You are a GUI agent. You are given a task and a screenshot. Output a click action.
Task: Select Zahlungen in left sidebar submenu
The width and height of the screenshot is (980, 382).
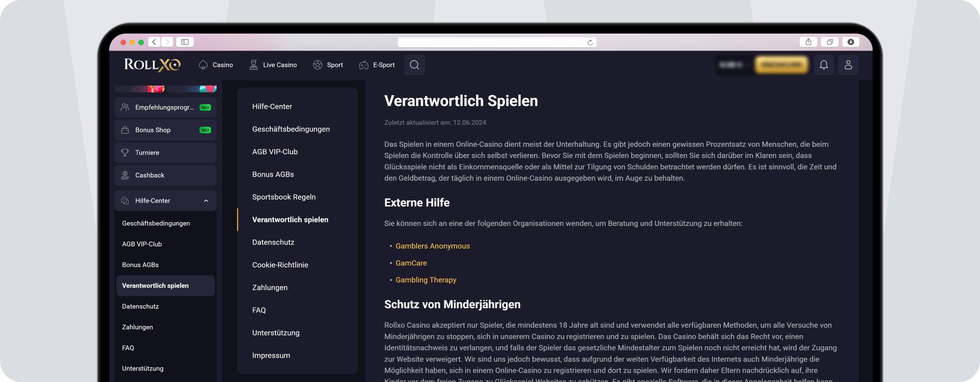[x=138, y=327]
